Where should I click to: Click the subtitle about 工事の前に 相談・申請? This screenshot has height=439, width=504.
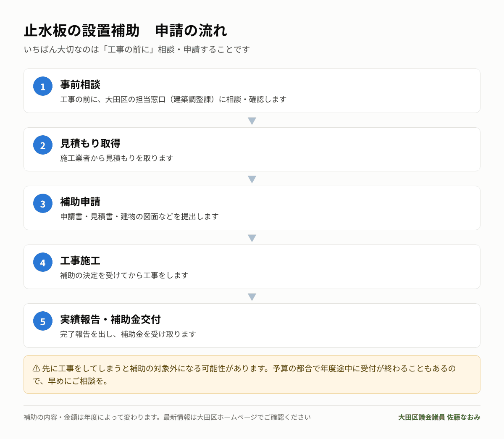(137, 50)
